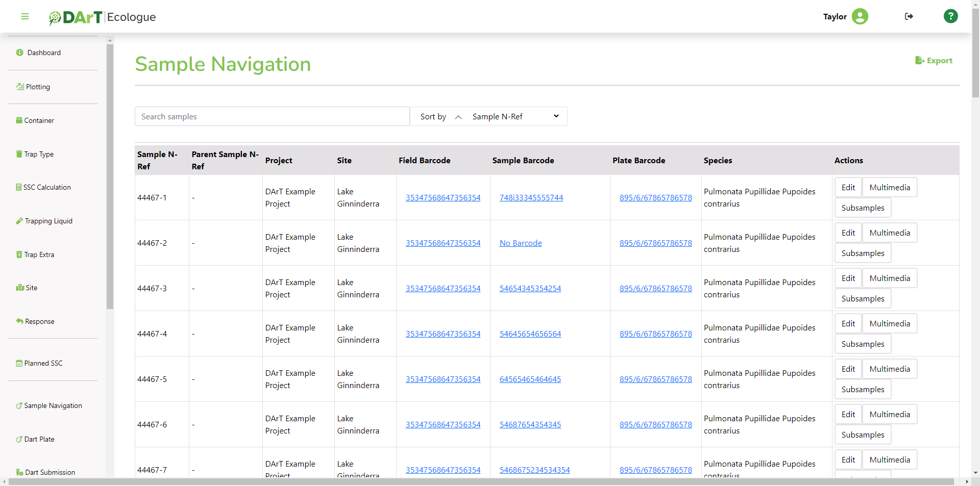Image resolution: width=980 pixels, height=486 pixels.
Task: Click the Sample Navigation sidebar icon
Action: [19, 405]
